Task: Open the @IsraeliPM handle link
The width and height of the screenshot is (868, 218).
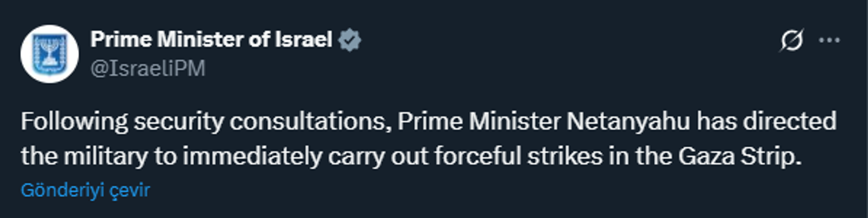Action: click(148, 69)
